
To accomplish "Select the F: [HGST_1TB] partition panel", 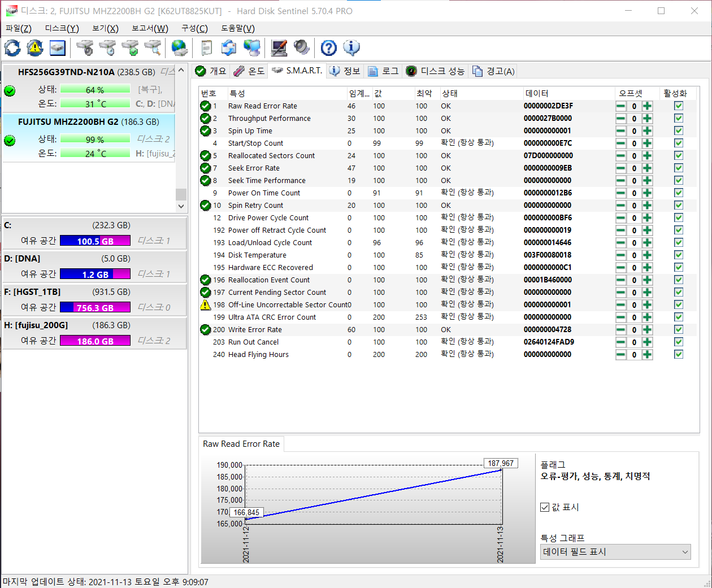I will click(94, 300).
